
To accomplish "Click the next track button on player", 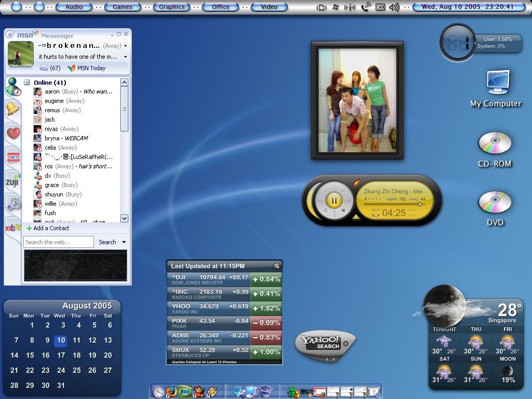I will 343,191.
